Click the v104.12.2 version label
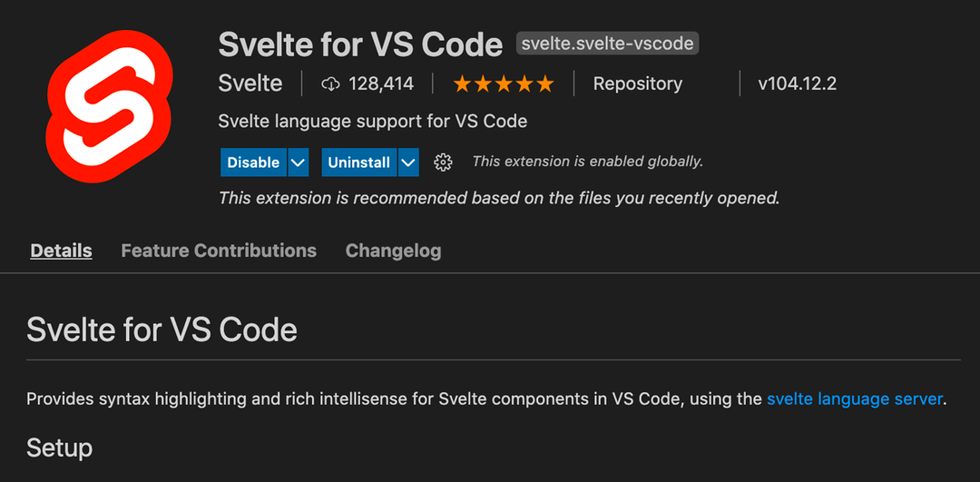 tap(798, 84)
